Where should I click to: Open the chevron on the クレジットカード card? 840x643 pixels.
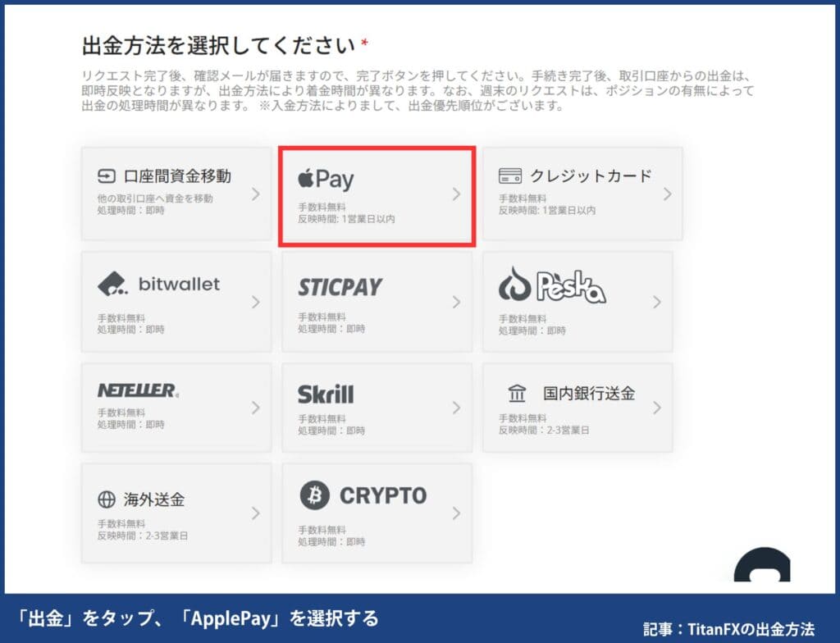pos(668,194)
